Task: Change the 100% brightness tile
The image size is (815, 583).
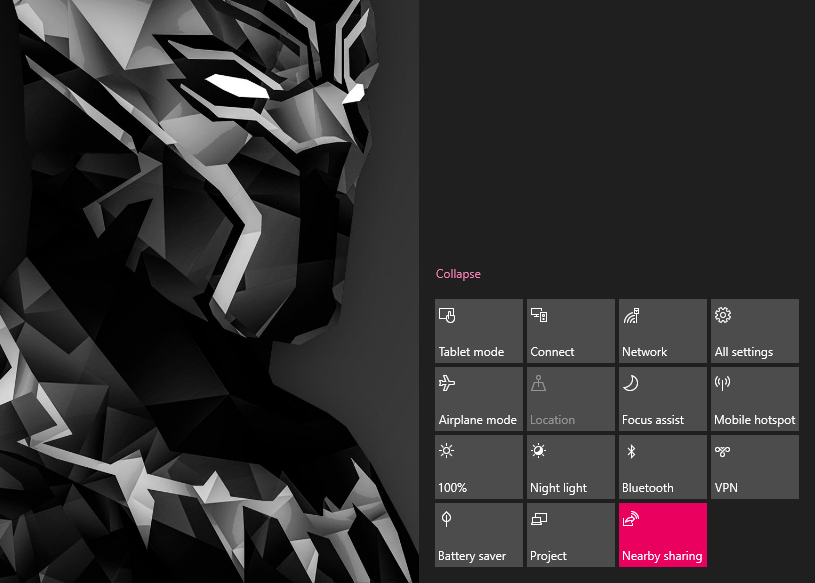Action: (479, 467)
